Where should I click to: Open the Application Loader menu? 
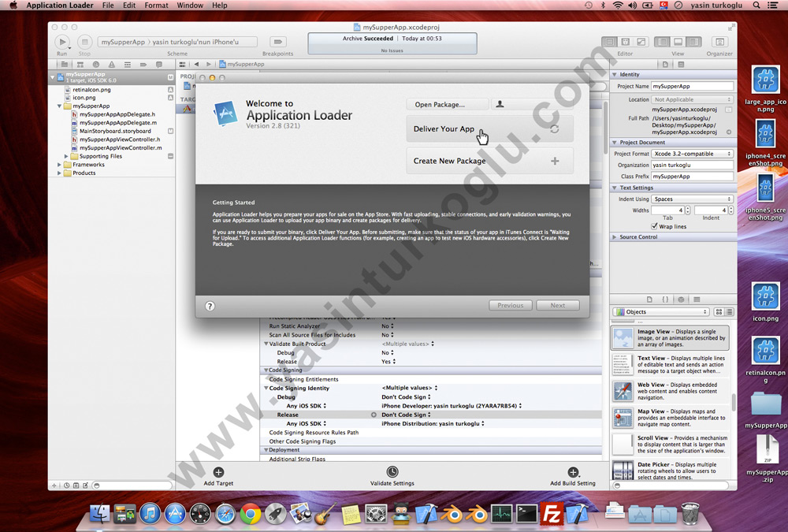point(60,6)
